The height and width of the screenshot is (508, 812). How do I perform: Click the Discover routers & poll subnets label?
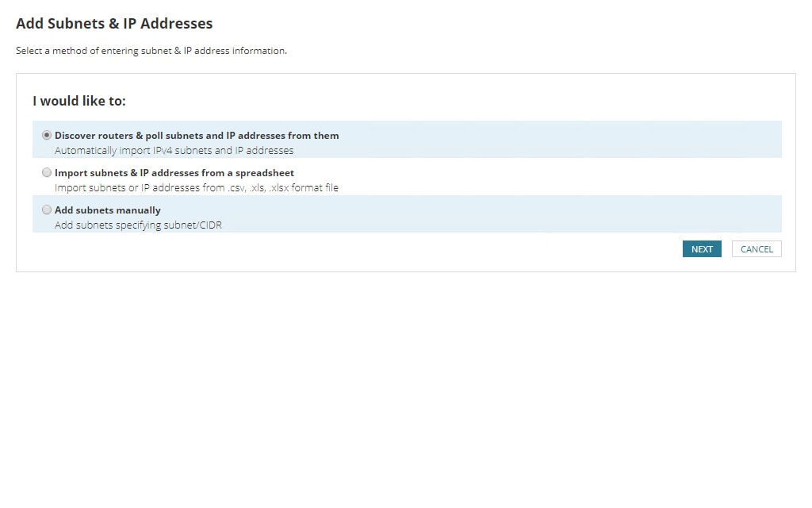(x=196, y=135)
